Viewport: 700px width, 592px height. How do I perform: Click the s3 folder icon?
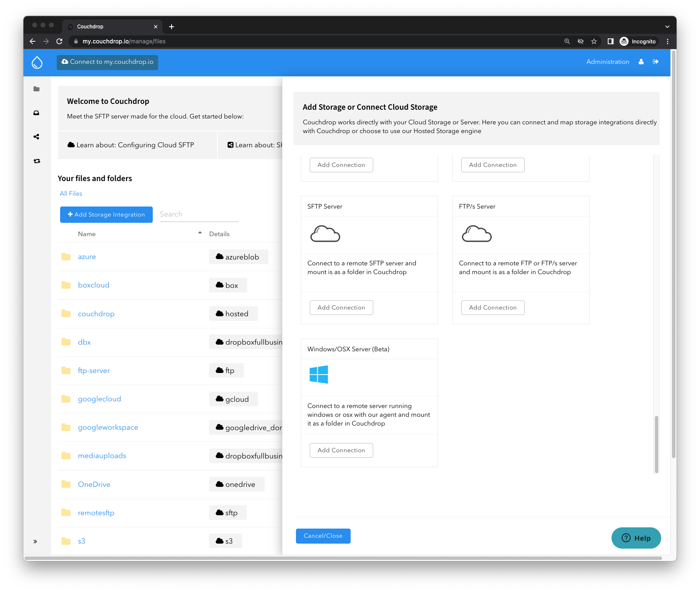pos(66,541)
